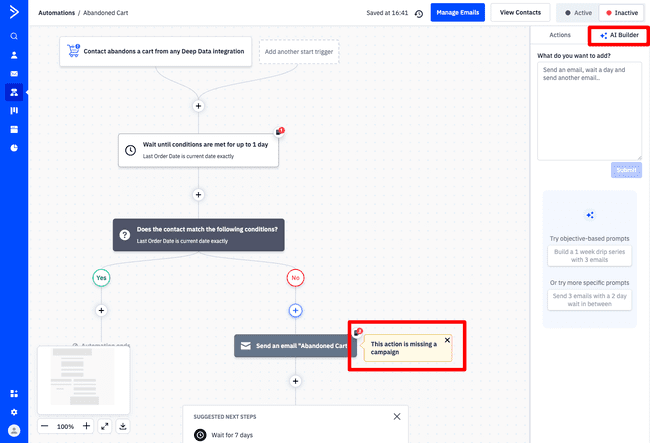Zoom out with the minus button
Viewport: 650px width, 443px height.
point(45,426)
